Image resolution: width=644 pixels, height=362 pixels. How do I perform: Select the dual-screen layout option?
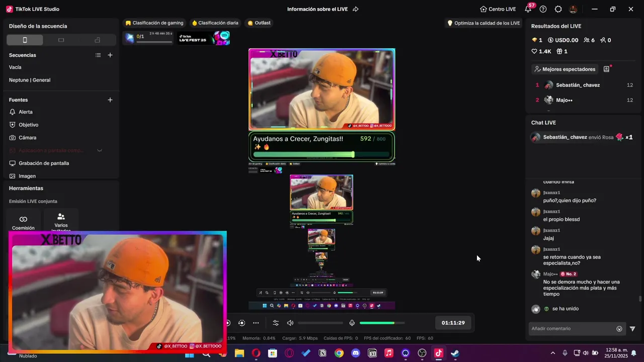pos(97,40)
